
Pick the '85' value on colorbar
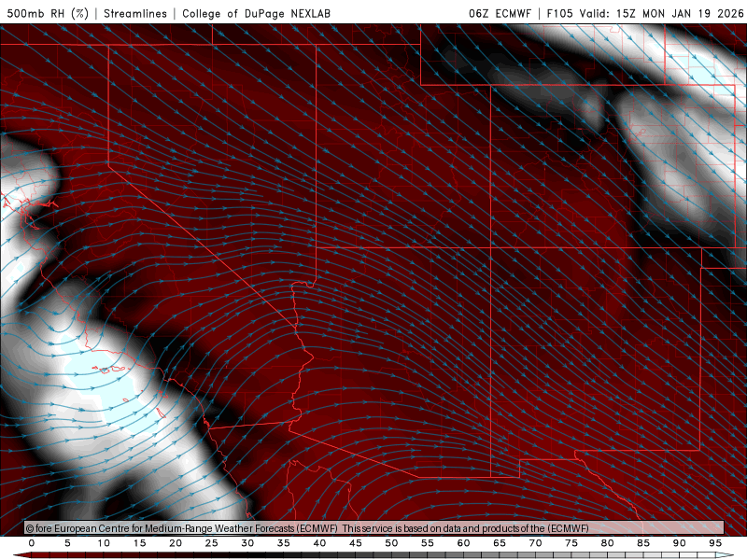tap(643, 543)
